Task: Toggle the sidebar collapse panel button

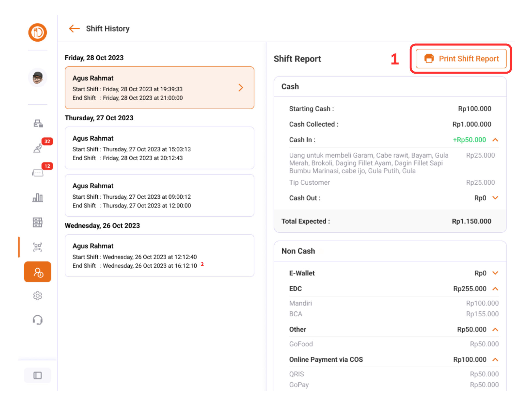Action: 38,375
